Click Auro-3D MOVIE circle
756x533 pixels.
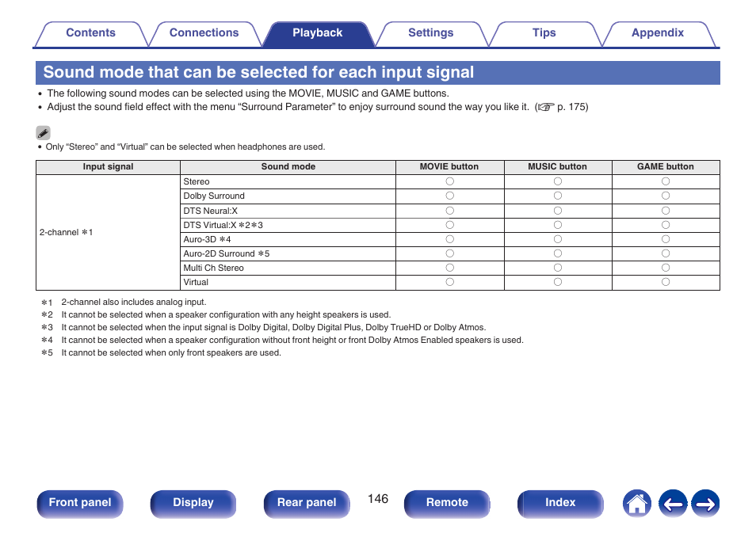(x=450, y=239)
